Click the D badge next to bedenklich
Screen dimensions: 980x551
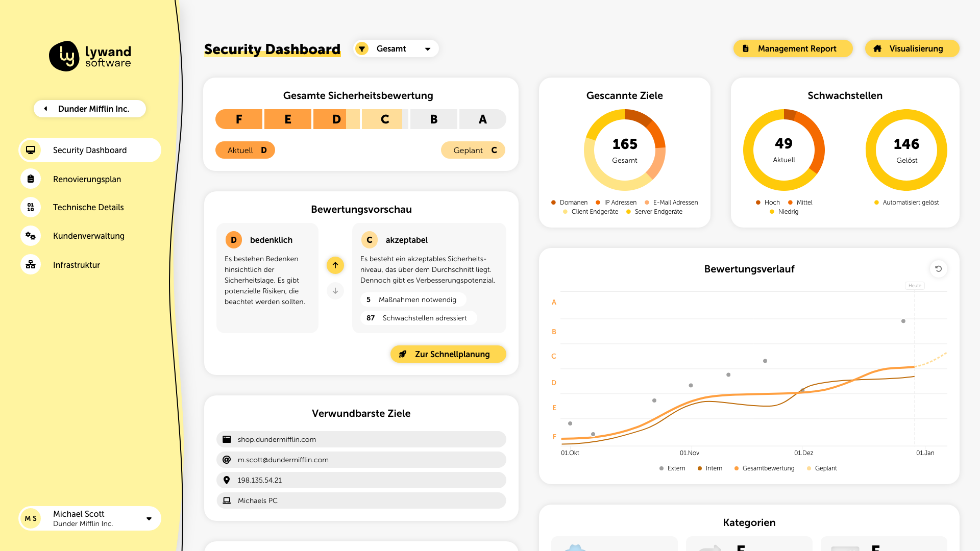234,240
